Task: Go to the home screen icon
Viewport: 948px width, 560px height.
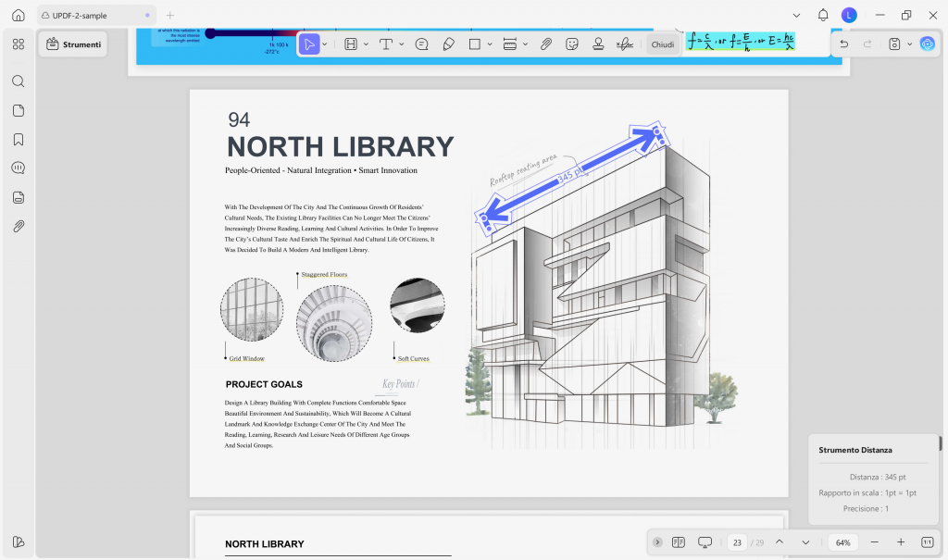Action: 19,15
